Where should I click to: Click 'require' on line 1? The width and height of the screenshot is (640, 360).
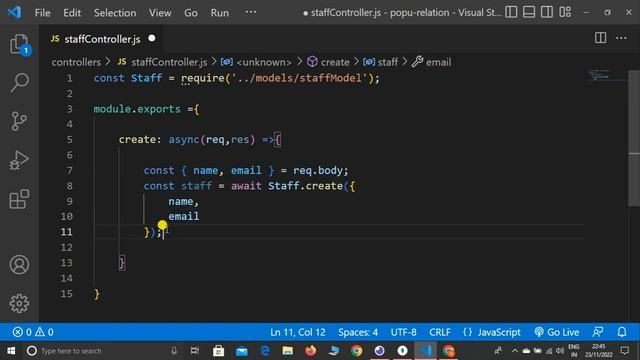tap(203, 78)
